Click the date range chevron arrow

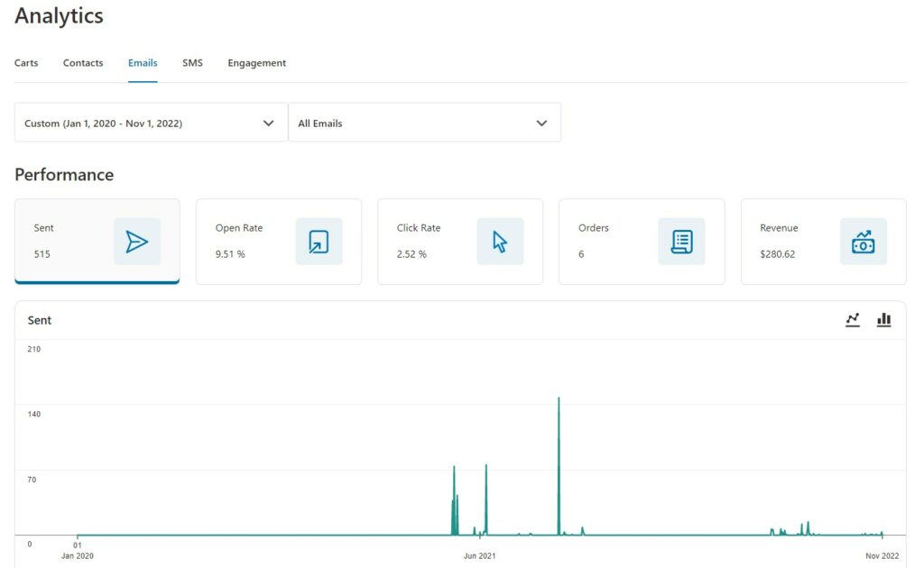268,123
